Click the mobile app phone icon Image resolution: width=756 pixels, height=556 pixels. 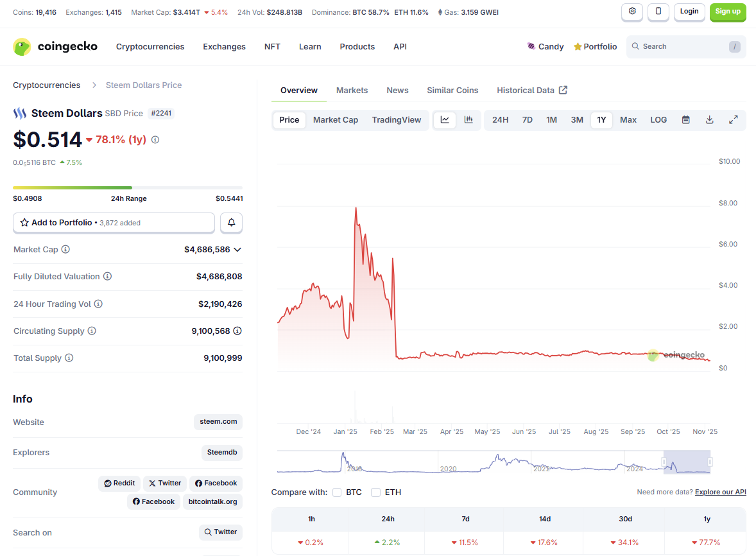pyautogui.click(x=658, y=12)
